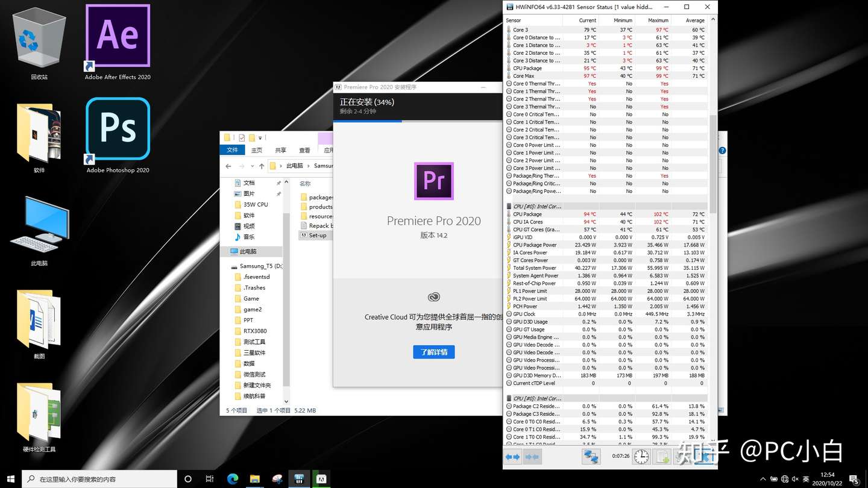Open the Adobe After Effects 2020 shortcut
This screenshot has height=488, width=868.
(x=118, y=42)
